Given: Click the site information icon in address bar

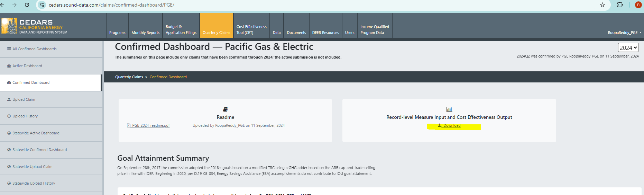Looking at the screenshot, I should pyautogui.click(x=42, y=5).
